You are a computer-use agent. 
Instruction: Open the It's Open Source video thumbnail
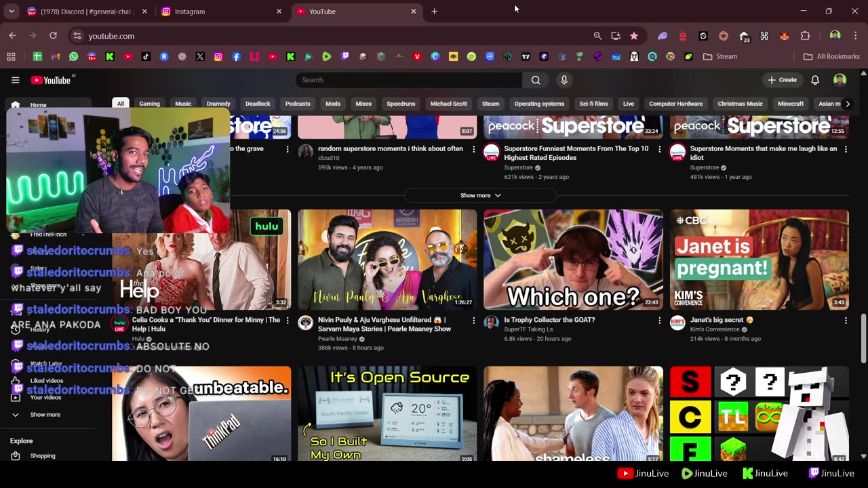coord(387,413)
